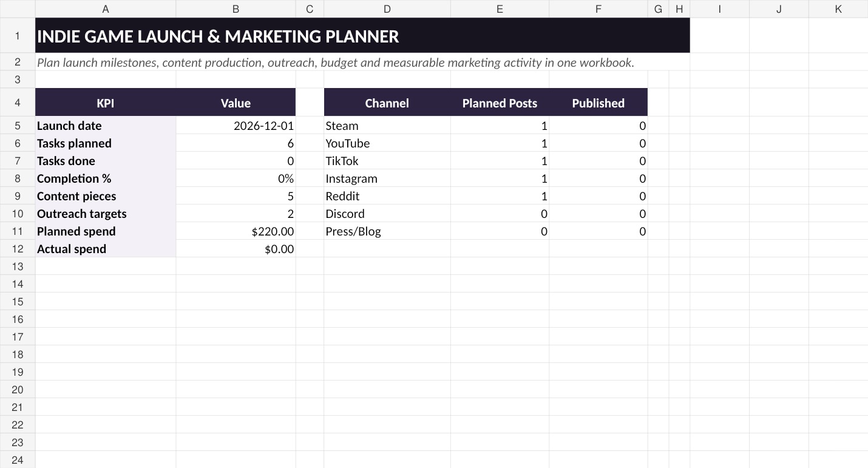Click the select-all corner box
This screenshot has height=468, width=868.
[18, 9]
